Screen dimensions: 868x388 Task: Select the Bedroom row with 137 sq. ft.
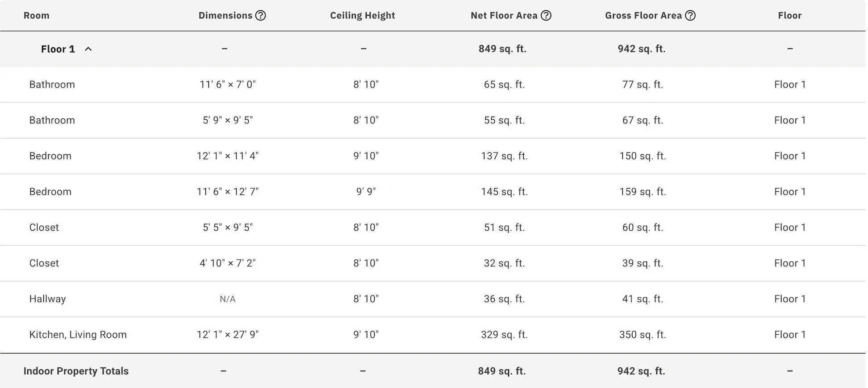coord(433,156)
